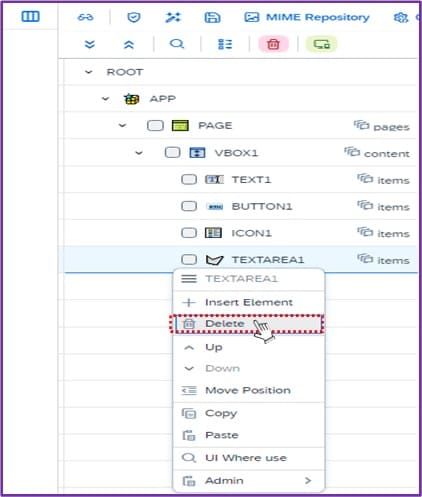Screen dimensions: 422x497
Task: Click the list view icon
Action: coord(225,44)
